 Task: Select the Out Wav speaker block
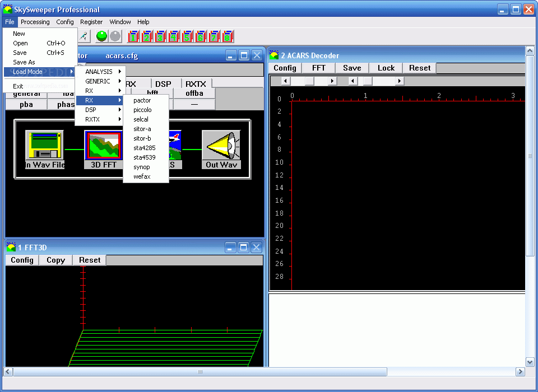tap(221, 149)
